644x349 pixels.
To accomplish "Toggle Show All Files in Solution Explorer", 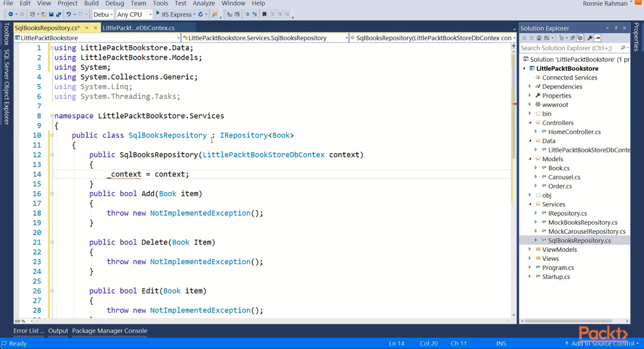I will point(580,38).
